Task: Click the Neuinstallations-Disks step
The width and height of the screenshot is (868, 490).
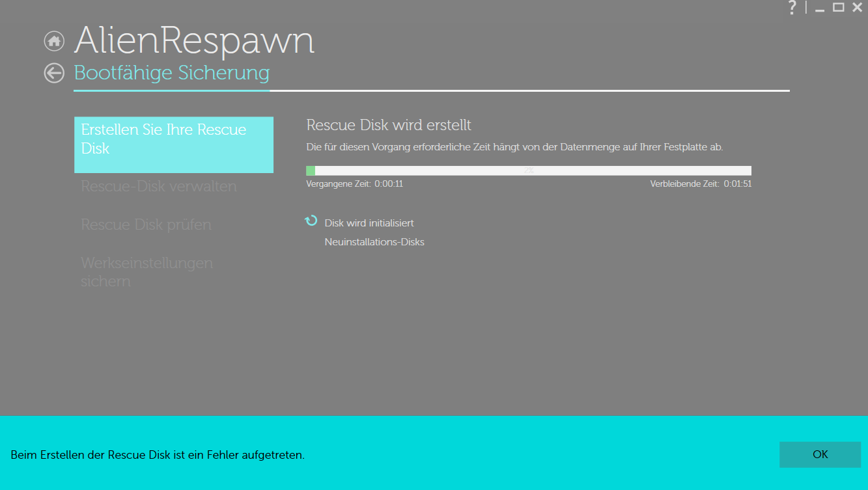Action: tap(374, 242)
